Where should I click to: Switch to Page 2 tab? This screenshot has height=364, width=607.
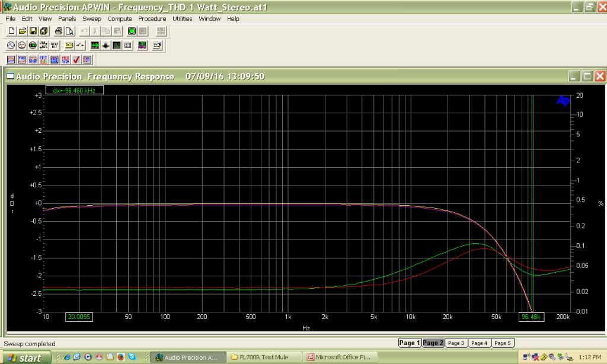click(433, 343)
